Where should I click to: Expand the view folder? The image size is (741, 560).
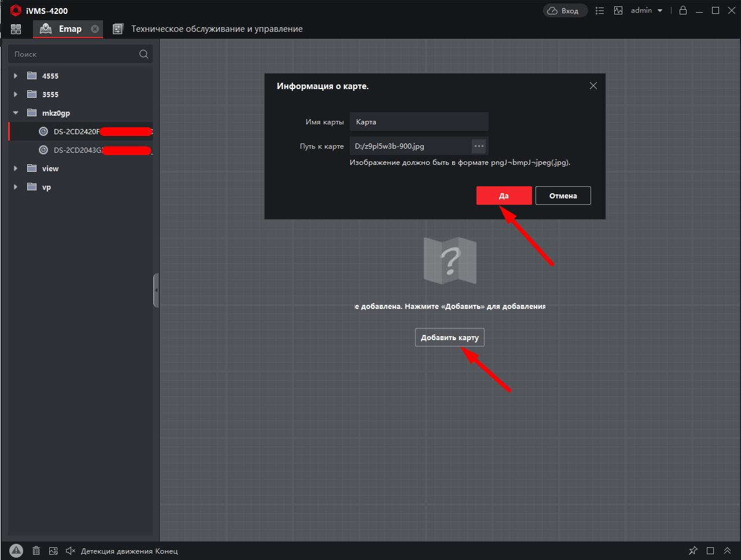point(16,168)
